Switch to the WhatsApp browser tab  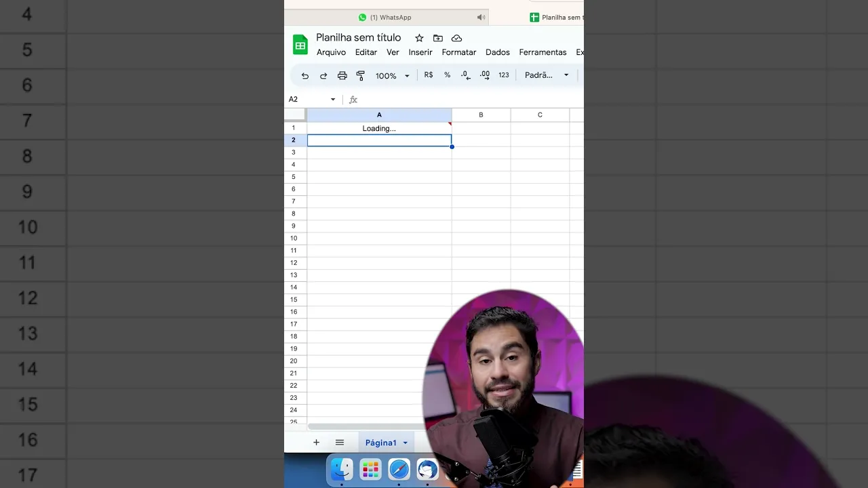pyautogui.click(x=387, y=18)
